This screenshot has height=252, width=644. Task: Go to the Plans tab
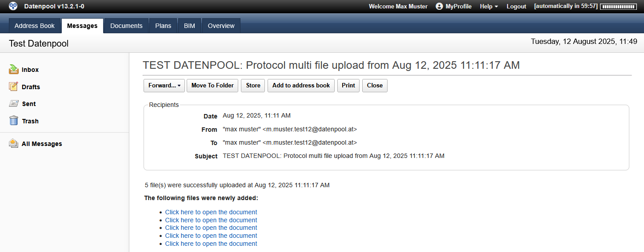[163, 26]
